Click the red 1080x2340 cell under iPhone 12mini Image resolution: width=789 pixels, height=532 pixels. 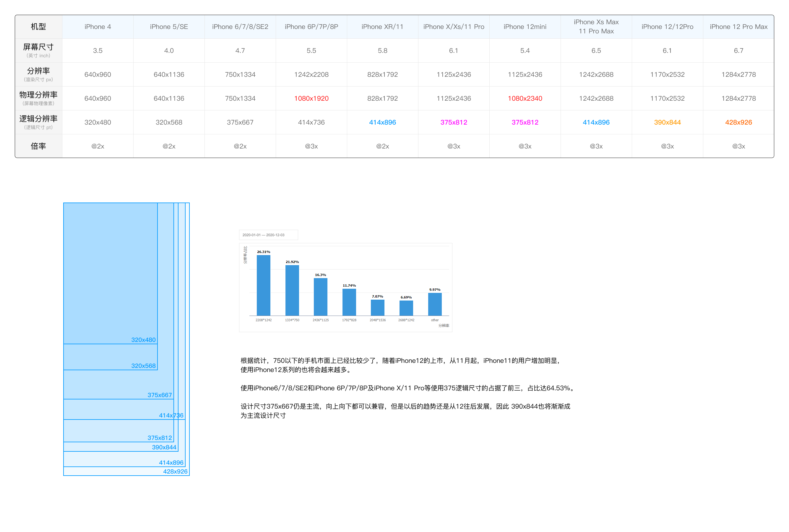525,98
